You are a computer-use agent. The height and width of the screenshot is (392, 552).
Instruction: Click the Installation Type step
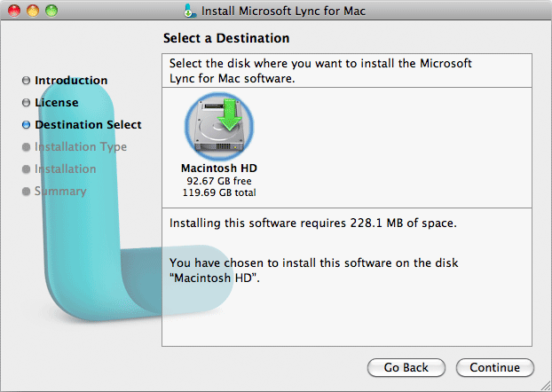click(81, 146)
